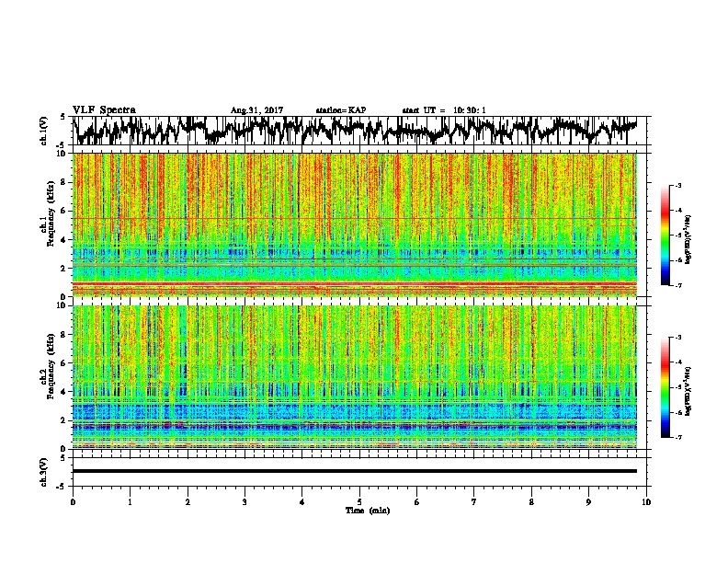Click the ch.1 voltage waveform trace
The height and width of the screenshot is (563, 728).
pyautogui.click(x=354, y=130)
